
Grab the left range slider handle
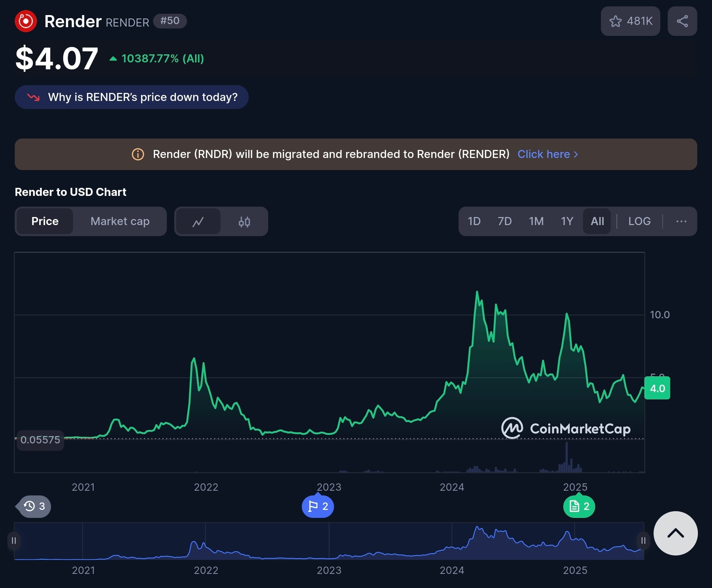[14, 541]
